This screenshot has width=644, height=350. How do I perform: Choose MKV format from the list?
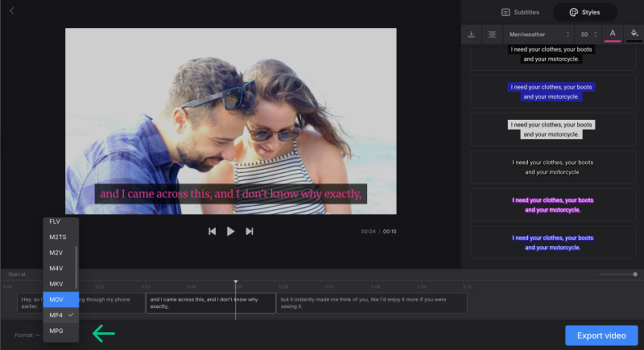[x=61, y=284]
